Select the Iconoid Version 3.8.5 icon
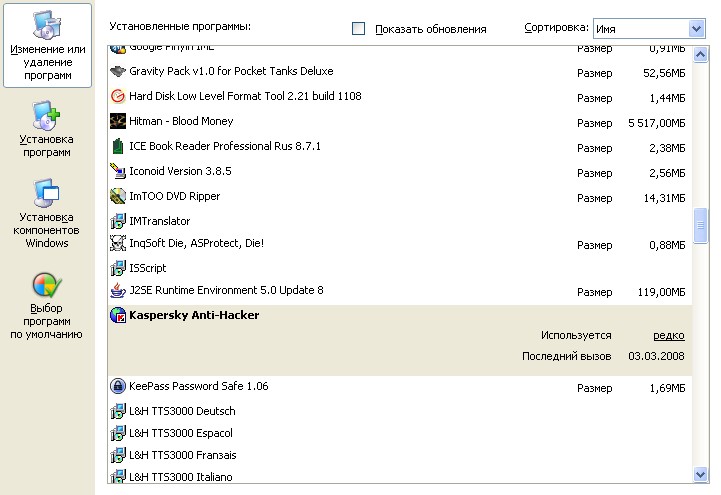The height and width of the screenshot is (495, 721). tap(118, 171)
